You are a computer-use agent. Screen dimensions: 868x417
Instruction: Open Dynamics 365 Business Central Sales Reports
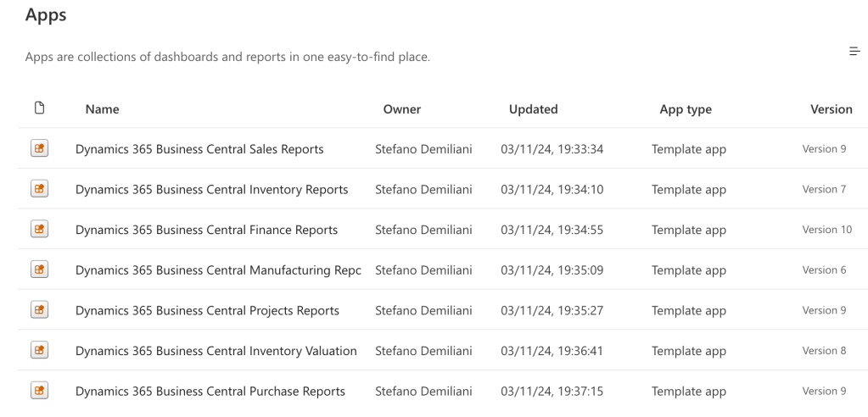pyautogui.click(x=199, y=149)
